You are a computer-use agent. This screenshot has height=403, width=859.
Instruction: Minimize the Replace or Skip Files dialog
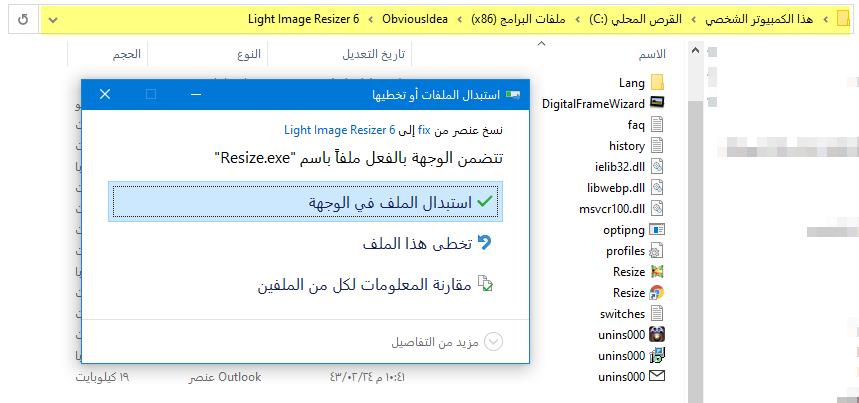click(196, 95)
